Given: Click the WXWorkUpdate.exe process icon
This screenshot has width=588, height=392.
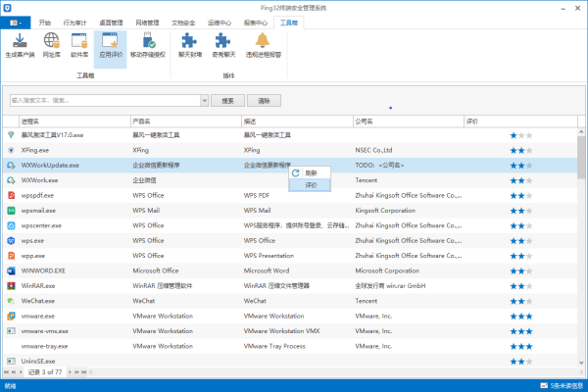Looking at the screenshot, I should [11, 166].
